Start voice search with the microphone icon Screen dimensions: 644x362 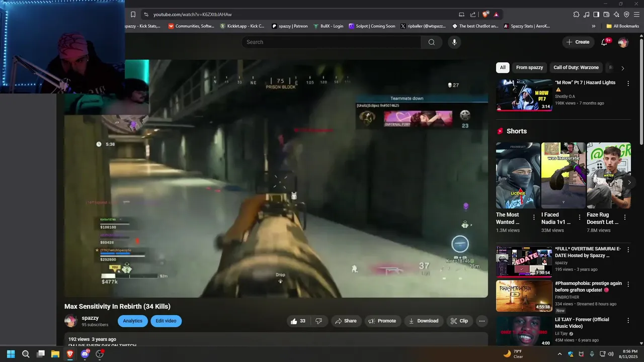454,42
